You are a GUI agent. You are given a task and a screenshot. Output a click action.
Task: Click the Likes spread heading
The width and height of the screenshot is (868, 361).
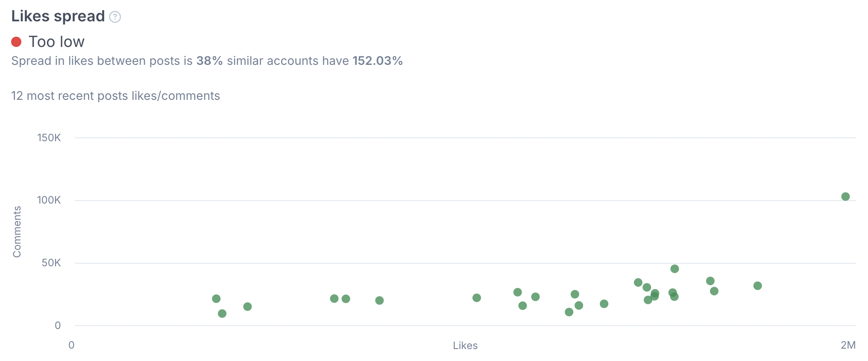(x=58, y=16)
